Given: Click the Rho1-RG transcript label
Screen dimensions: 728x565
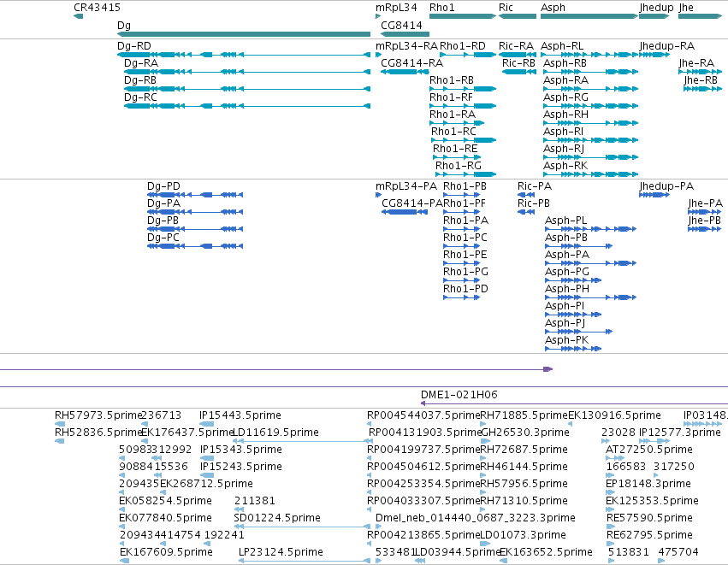Looking at the screenshot, I should [458, 166].
